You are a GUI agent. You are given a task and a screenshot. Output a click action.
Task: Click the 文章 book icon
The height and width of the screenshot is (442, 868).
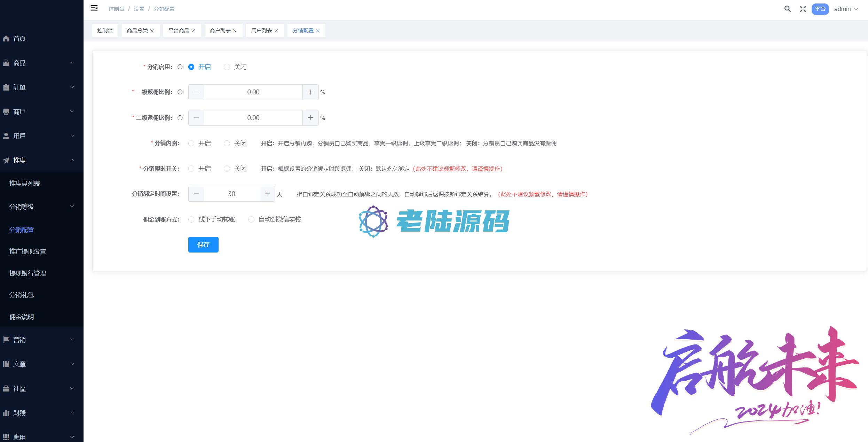[6, 364]
